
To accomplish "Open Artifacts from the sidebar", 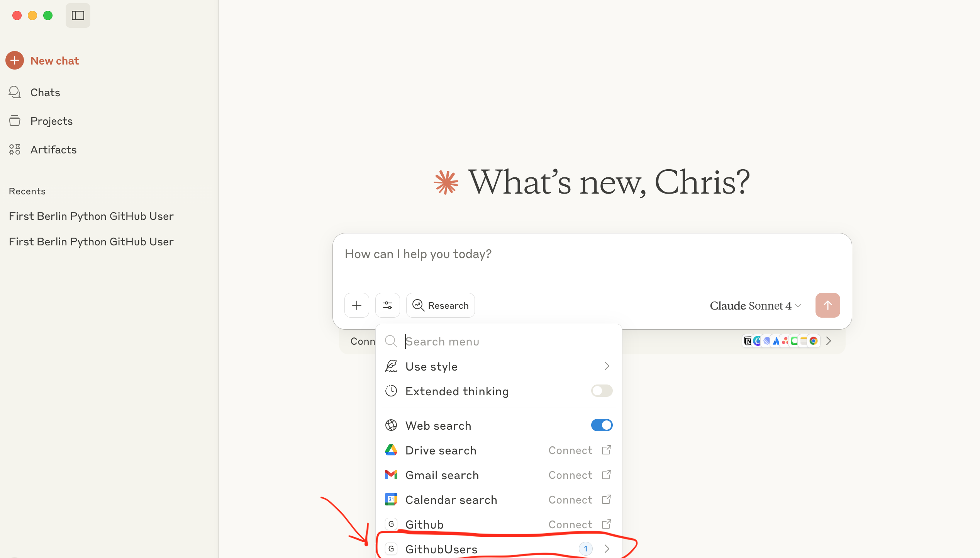I will click(53, 150).
